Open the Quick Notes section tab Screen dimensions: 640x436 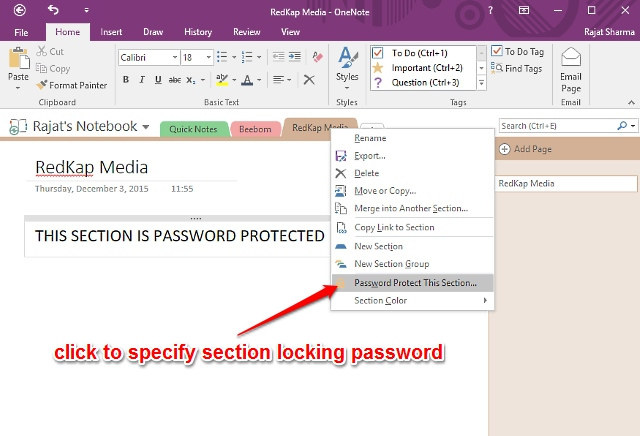pyautogui.click(x=193, y=129)
